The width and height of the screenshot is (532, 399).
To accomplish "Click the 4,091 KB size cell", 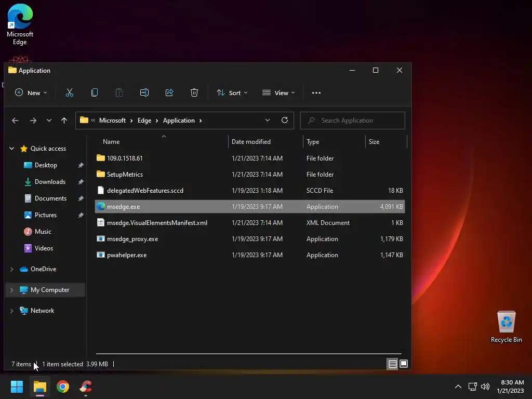I will point(392,207).
